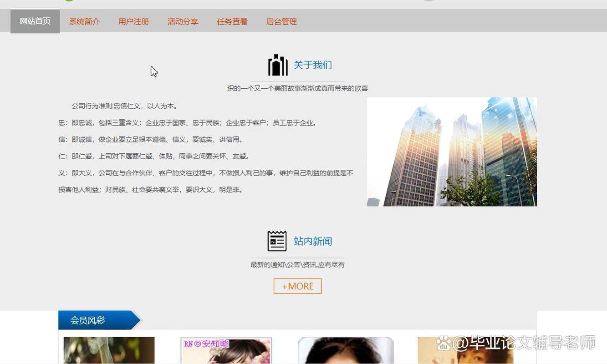Image resolution: width=607 pixels, height=364 pixels.
Task: Open the first member photo with smoke
Action: point(109,350)
